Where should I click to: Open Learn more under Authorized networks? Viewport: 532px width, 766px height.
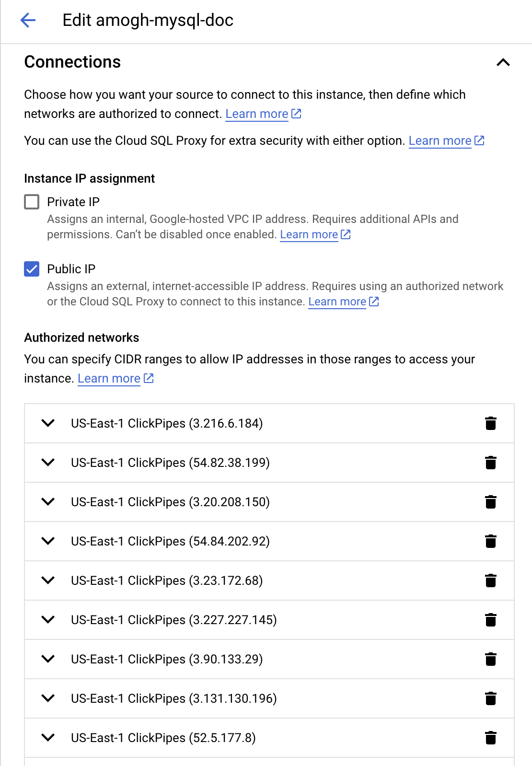pyautogui.click(x=109, y=378)
